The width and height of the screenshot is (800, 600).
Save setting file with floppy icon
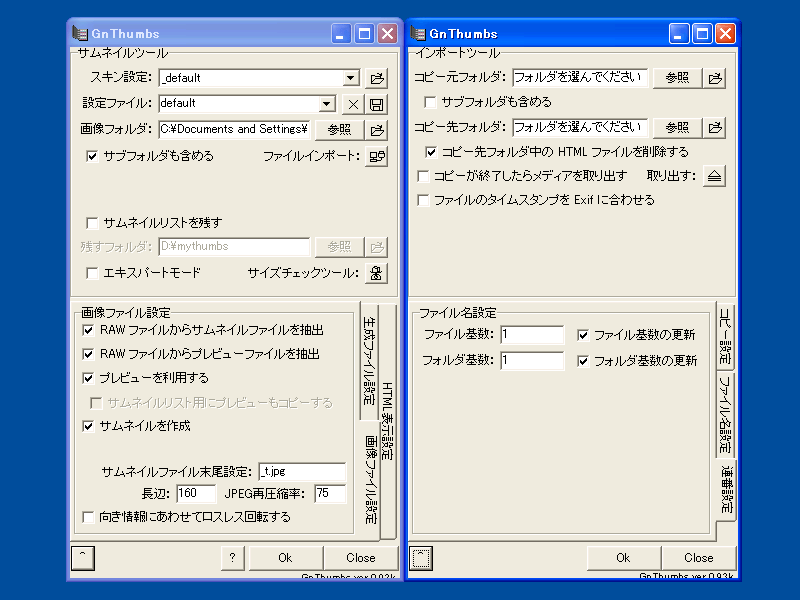click(x=377, y=105)
